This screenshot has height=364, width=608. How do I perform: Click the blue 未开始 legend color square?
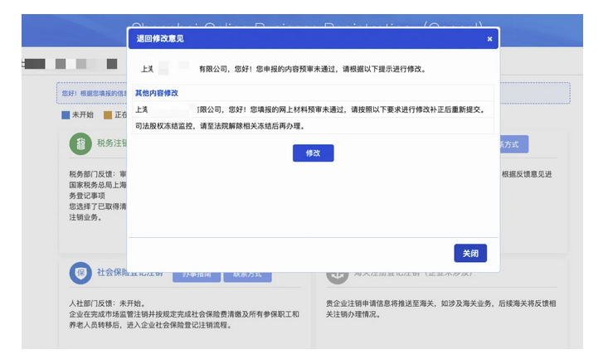coord(66,115)
